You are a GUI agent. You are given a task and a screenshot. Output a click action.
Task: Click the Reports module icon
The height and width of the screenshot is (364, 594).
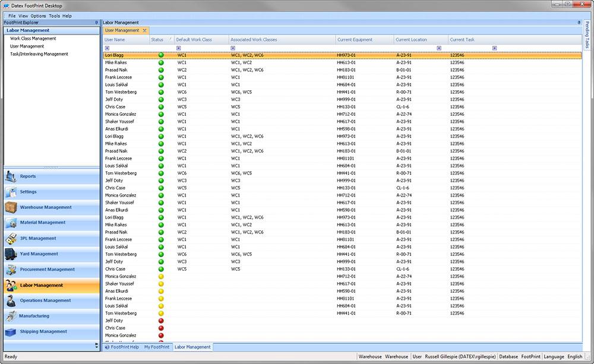[x=11, y=176]
